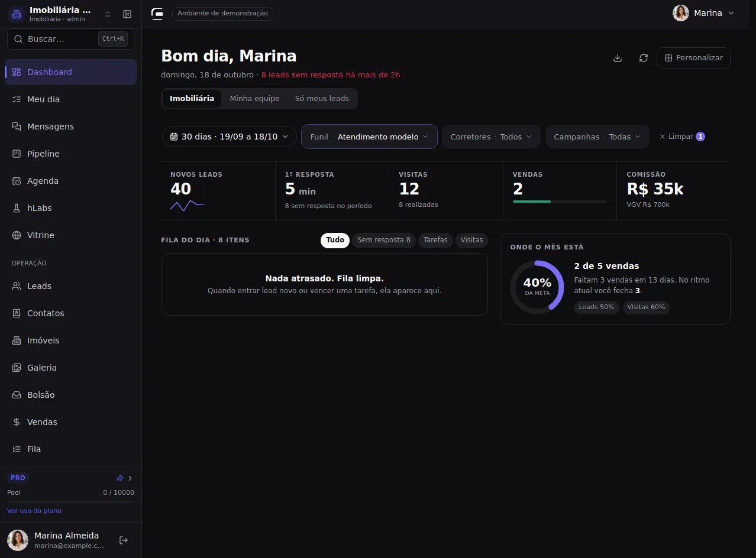Screen dimensions: 756x558
Task: Click the Visitas 12 metric card
Action: [446, 192]
